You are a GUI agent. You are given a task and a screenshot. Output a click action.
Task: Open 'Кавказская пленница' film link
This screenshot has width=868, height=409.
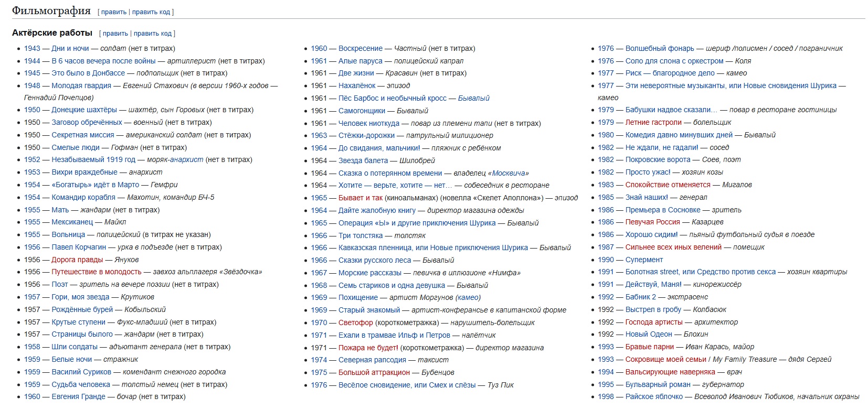click(x=433, y=247)
